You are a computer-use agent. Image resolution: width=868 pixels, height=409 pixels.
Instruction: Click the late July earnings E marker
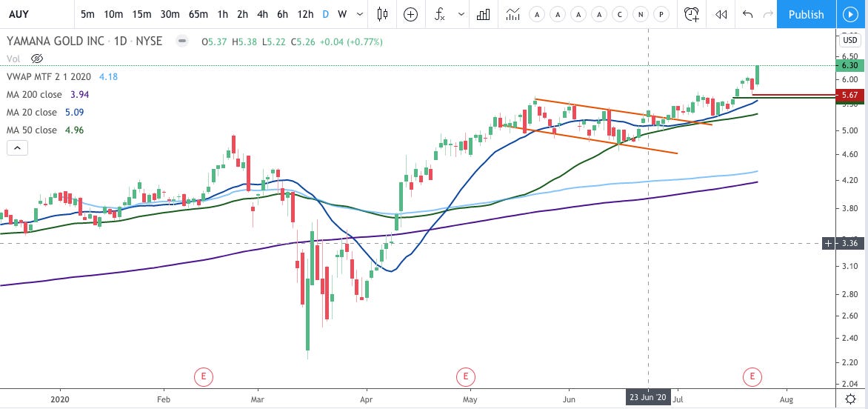(752, 377)
